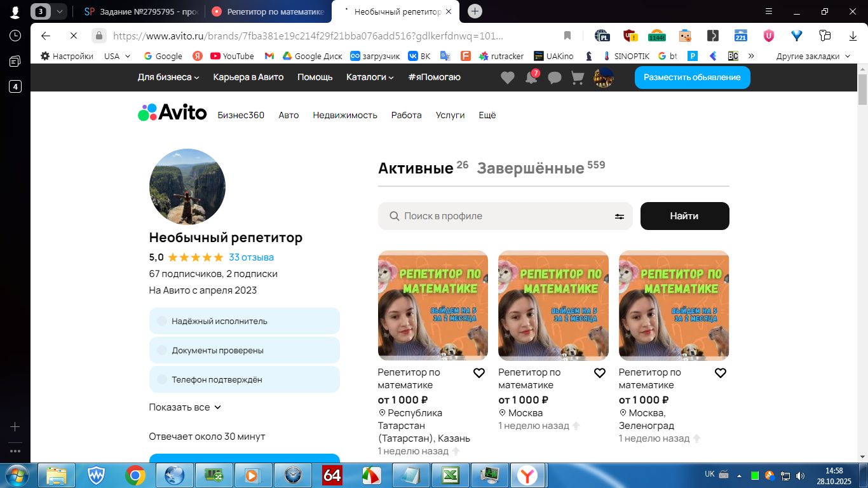The height and width of the screenshot is (488, 868).
Task: Open the USA bookmarks folder dropdown
Action: point(118,56)
